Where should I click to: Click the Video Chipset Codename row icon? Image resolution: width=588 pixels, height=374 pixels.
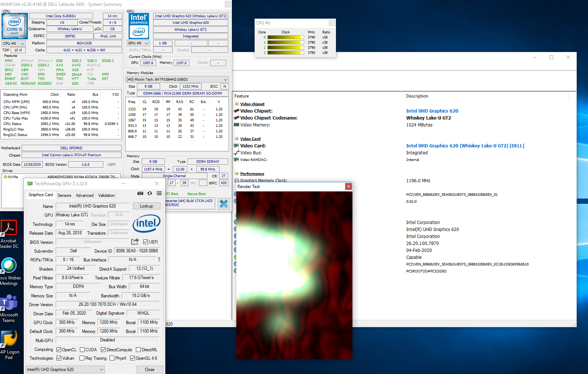[x=237, y=118]
